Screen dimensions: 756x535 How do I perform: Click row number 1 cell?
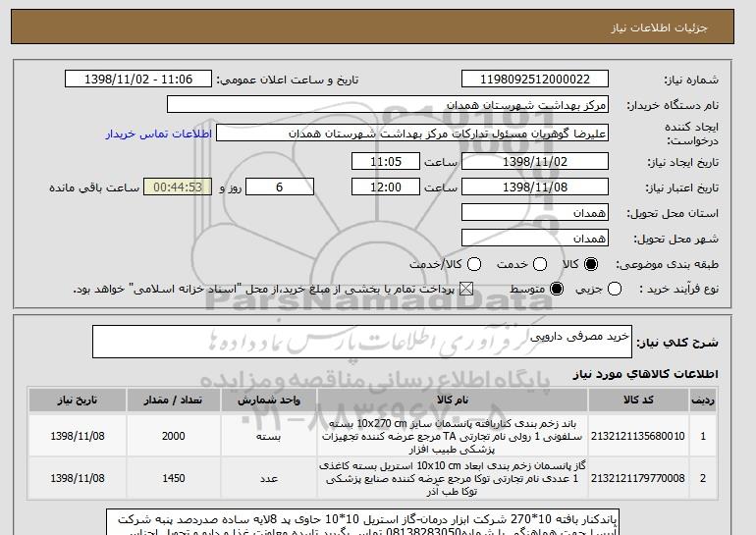click(703, 436)
